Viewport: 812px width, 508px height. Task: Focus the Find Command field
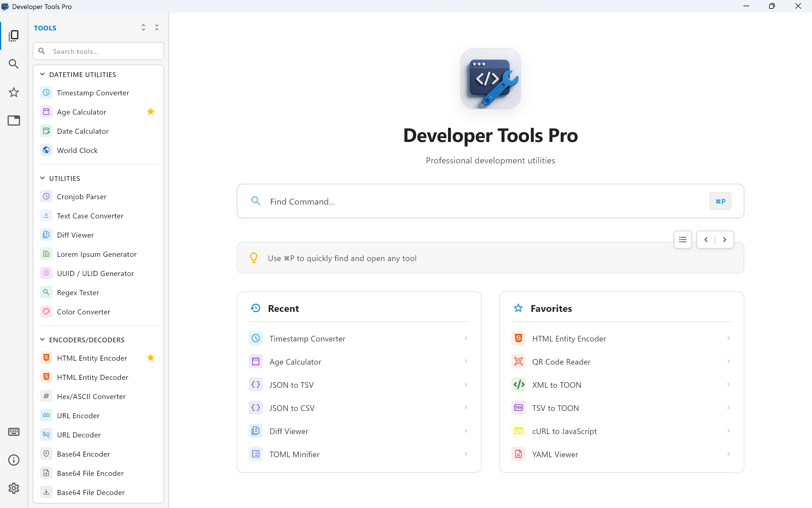click(490, 201)
